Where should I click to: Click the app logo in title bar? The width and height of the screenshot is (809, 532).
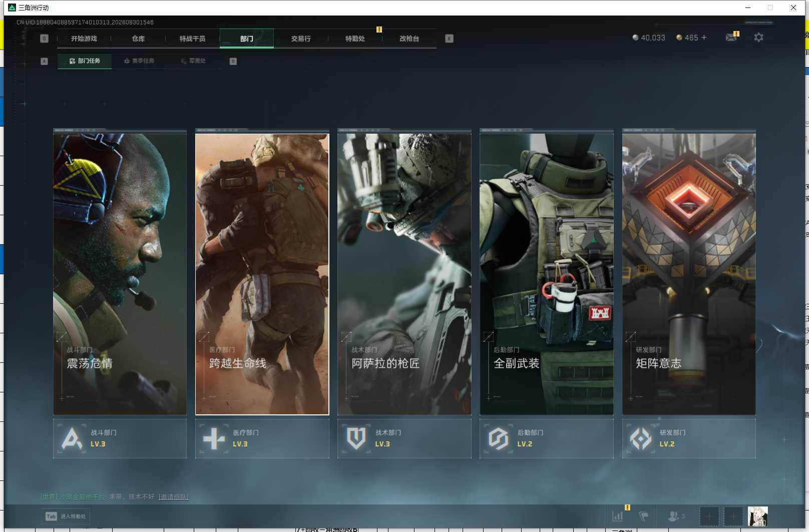pos(12,8)
